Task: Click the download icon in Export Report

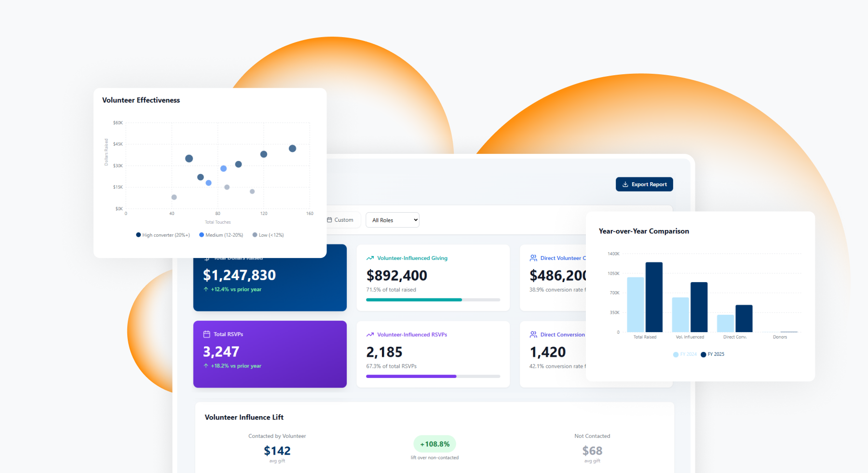Action: click(625, 184)
